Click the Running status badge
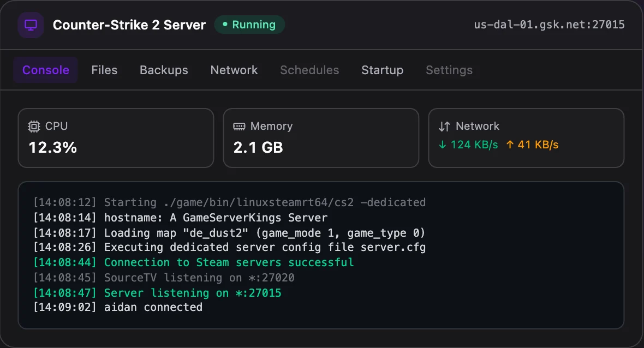The width and height of the screenshot is (644, 348). (x=249, y=25)
